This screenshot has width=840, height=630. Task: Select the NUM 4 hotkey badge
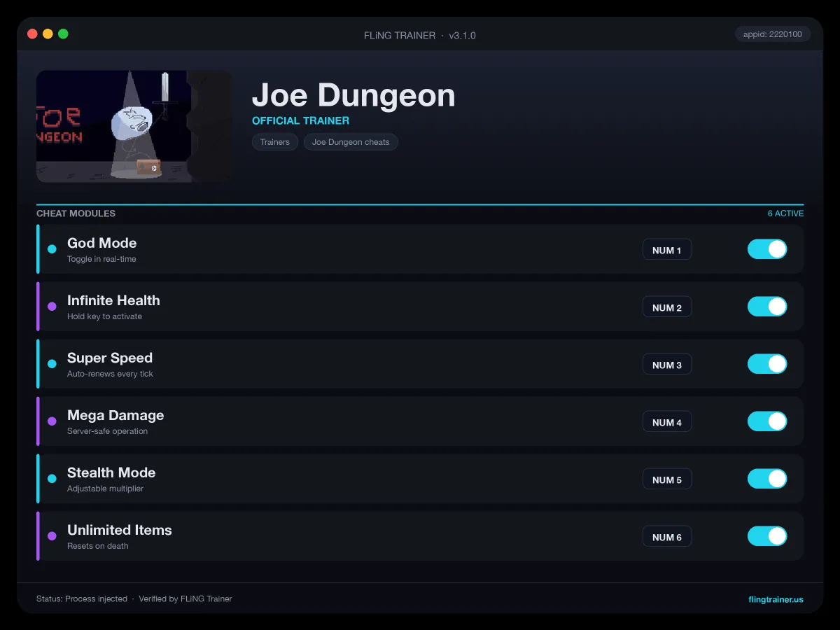tap(667, 422)
